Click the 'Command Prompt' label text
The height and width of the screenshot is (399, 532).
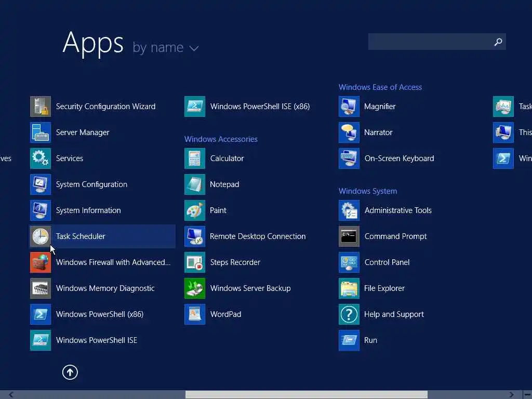[395, 236]
